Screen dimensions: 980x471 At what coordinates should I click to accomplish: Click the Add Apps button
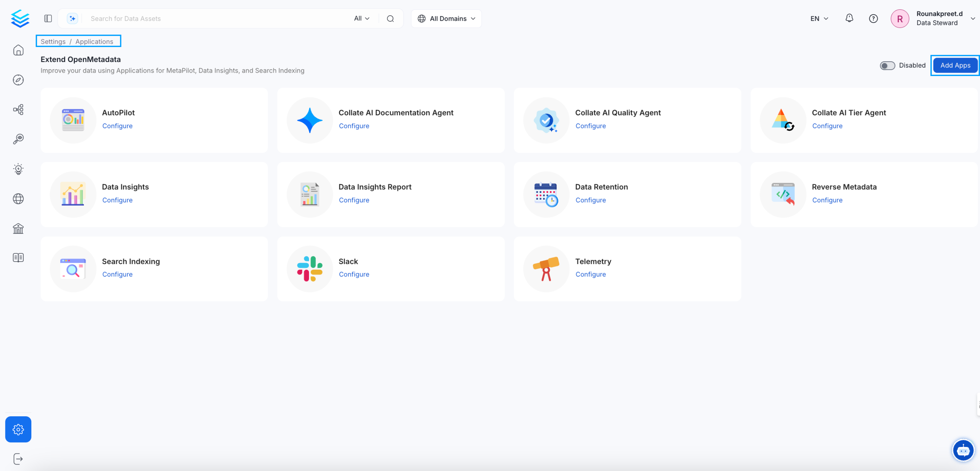tap(955, 65)
